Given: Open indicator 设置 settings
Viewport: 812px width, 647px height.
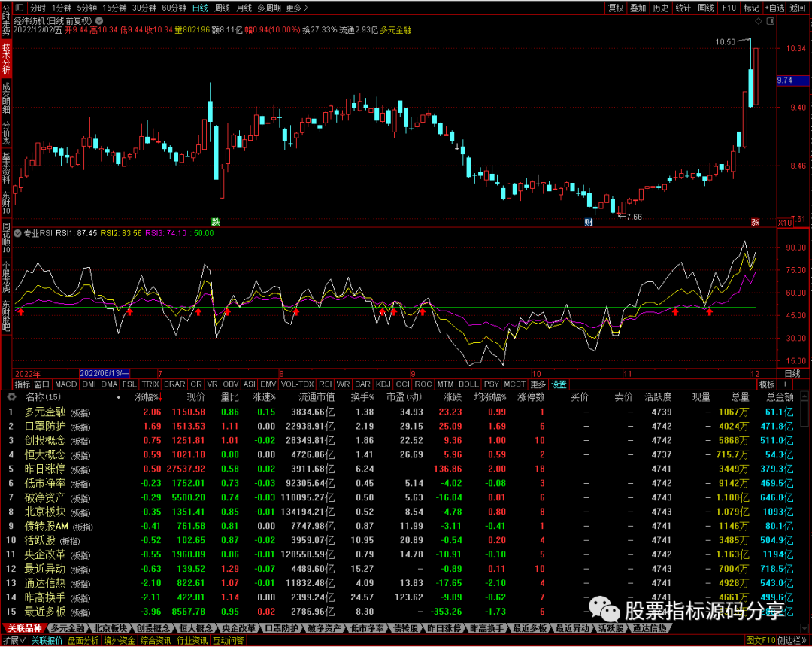Looking at the screenshot, I should coord(559,384).
